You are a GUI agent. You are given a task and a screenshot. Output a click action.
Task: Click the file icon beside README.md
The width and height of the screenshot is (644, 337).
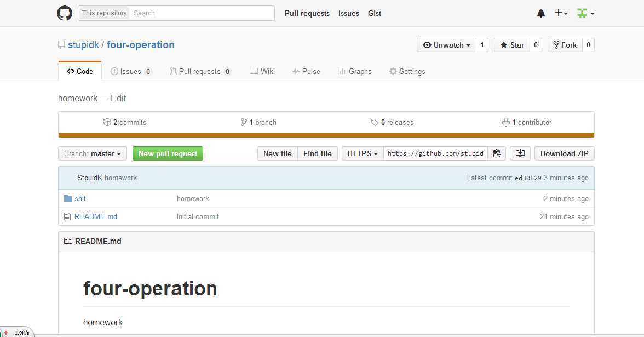point(67,216)
